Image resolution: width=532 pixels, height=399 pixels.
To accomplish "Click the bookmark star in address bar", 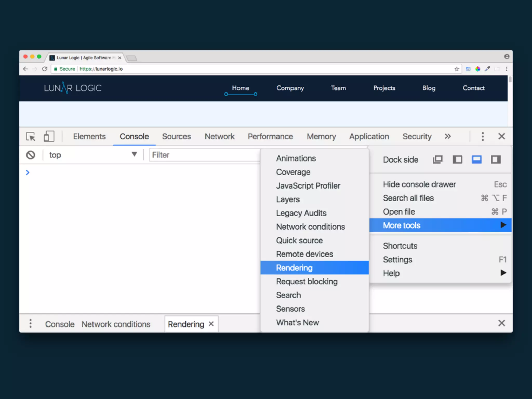I will [x=457, y=69].
